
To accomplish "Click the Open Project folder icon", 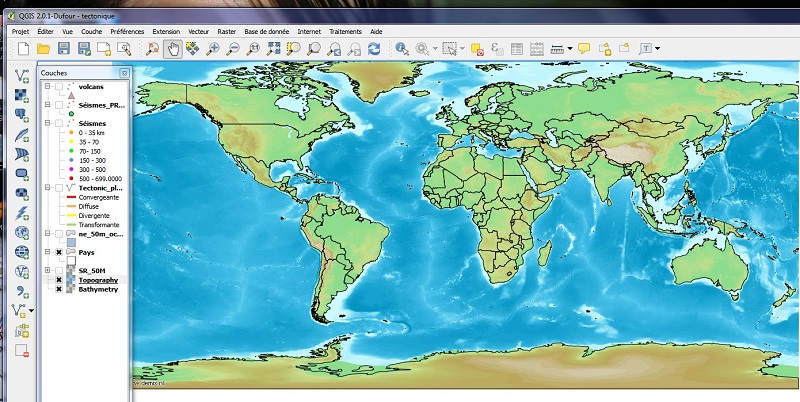I will click(x=42, y=48).
